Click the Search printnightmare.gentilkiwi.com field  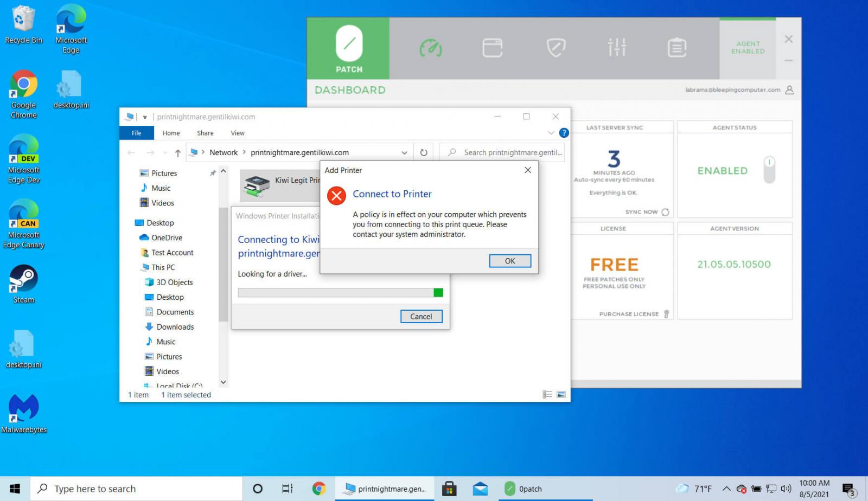click(x=502, y=153)
